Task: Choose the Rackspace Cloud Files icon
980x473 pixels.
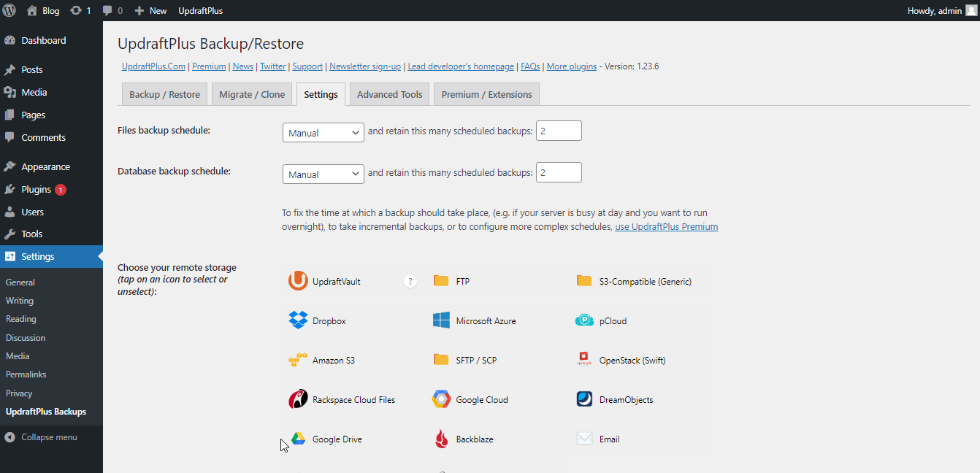Action: click(x=298, y=399)
